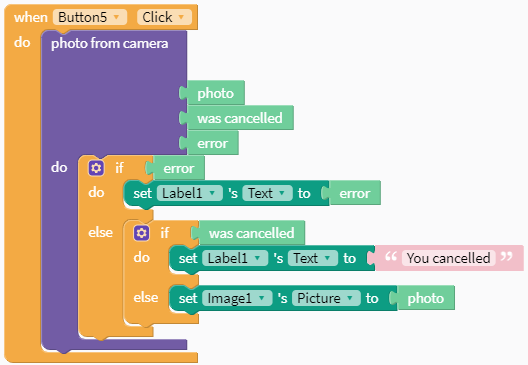
Task: Select the error output block under camera
Action: tap(212, 143)
